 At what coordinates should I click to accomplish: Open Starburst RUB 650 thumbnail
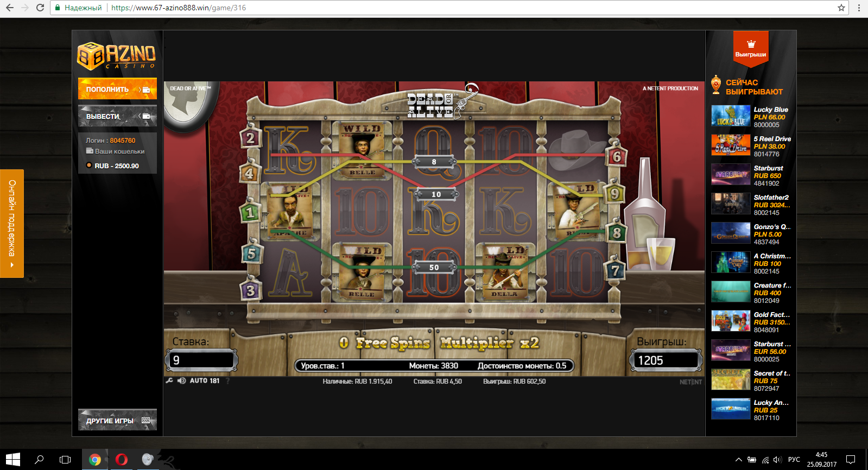731,175
